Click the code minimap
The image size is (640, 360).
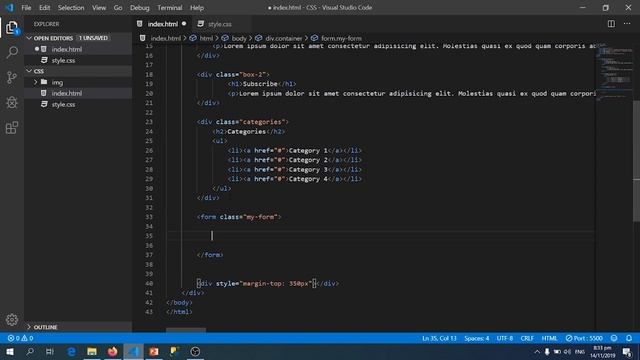[x=614, y=73]
